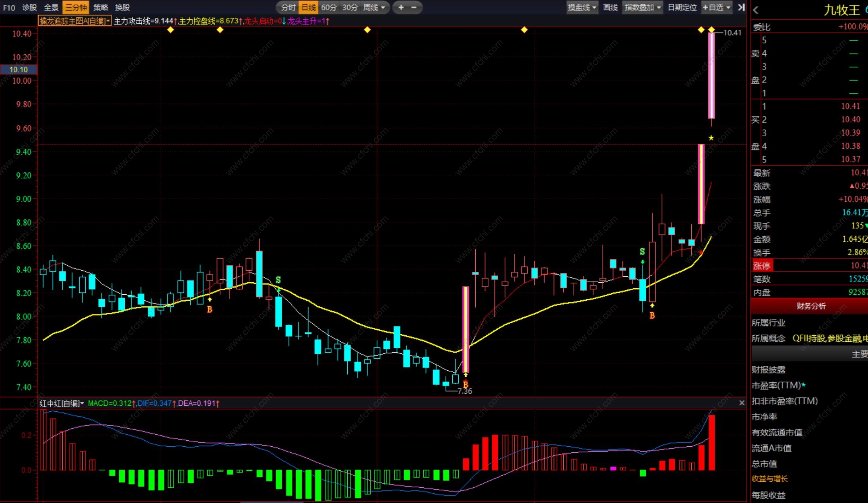Collapse side panel with arrow-bar icon
The height and width of the screenshot is (503, 868).
(741, 7)
